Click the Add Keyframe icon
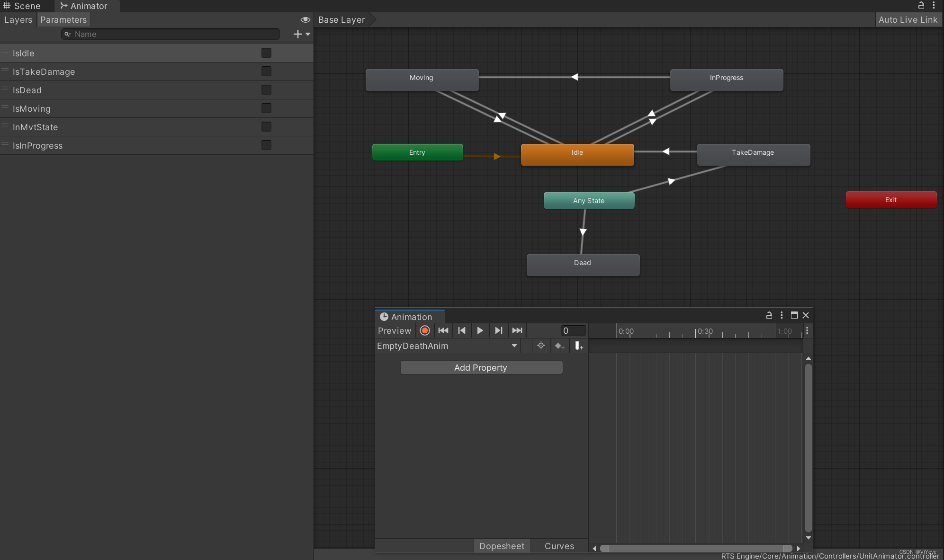This screenshot has width=944, height=560. coord(559,346)
